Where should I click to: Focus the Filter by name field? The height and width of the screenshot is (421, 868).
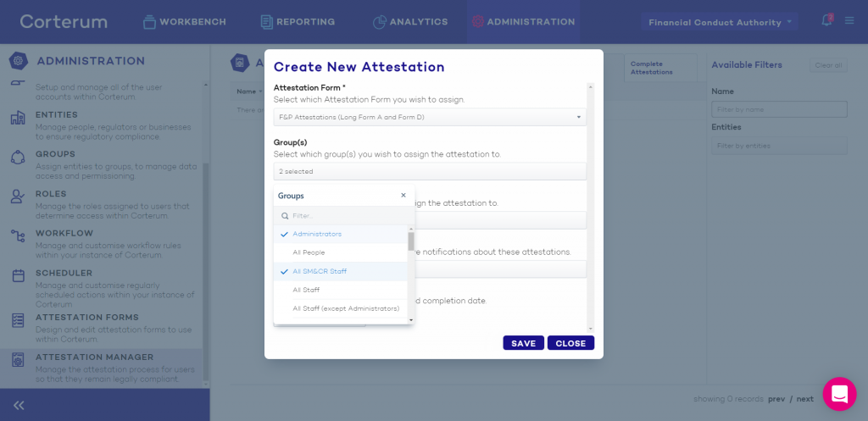tap(779, 109)
